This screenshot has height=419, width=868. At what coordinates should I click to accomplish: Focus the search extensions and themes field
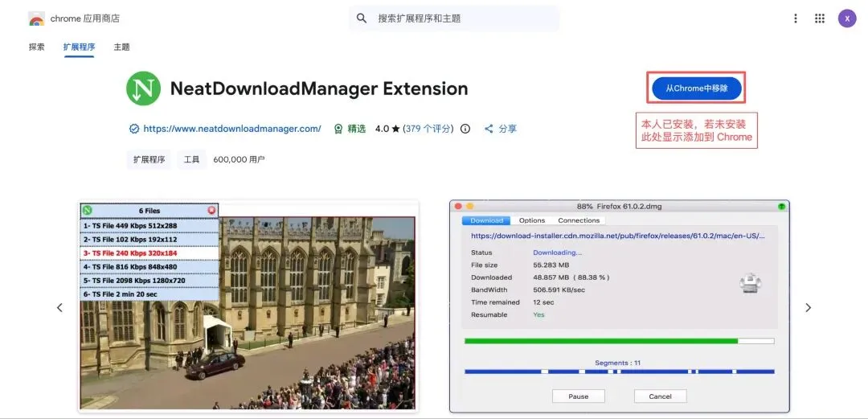(x=454, y=18)
